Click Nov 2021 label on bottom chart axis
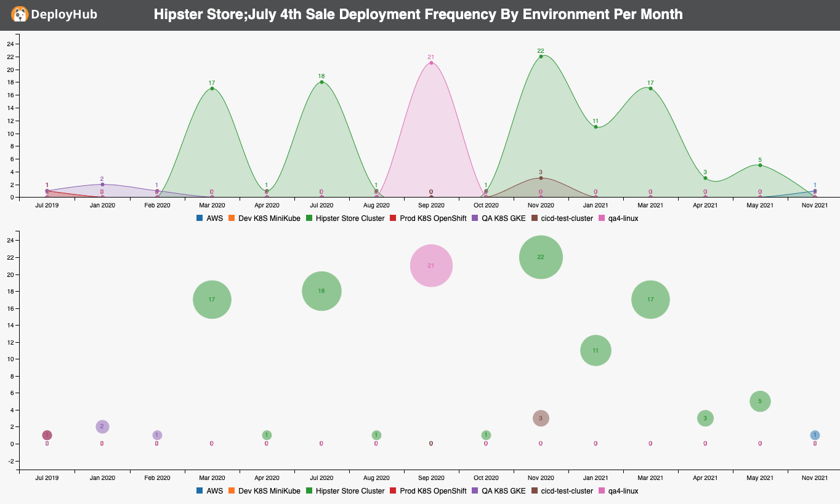Viewport: 840px width, 504px height. coord(815,478)
